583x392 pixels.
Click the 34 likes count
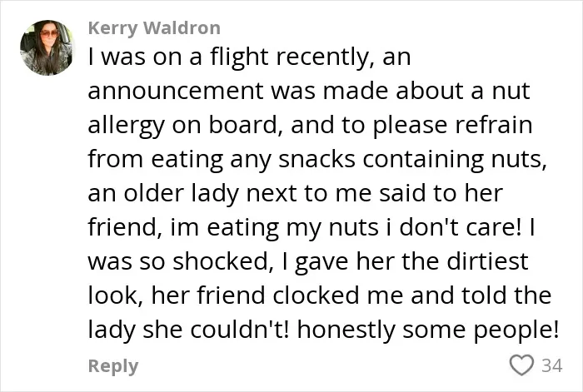coord(551,365)
